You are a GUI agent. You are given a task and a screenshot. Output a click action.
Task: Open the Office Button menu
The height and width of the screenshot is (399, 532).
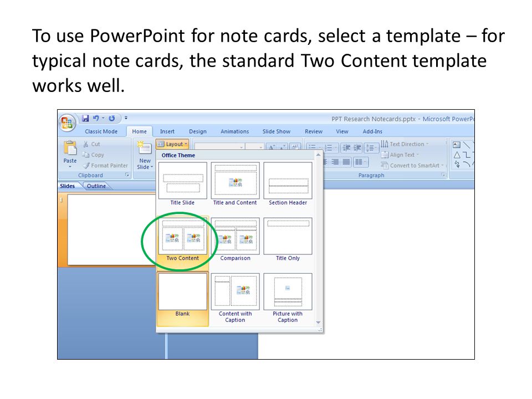point(67,122)
